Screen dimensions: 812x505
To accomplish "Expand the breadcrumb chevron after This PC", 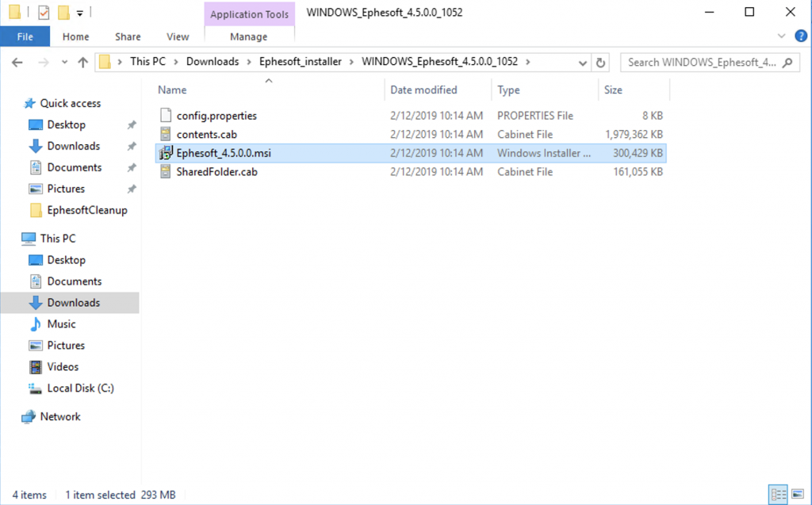I will coord(176,62).
